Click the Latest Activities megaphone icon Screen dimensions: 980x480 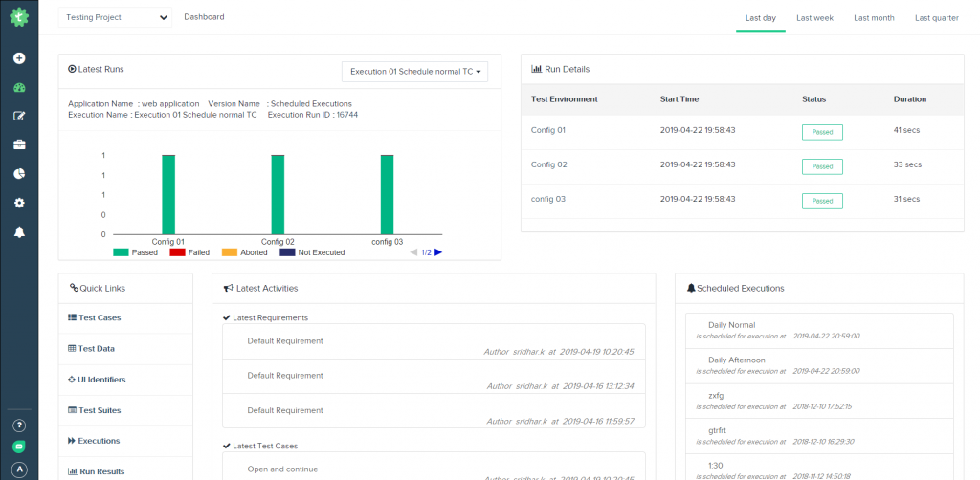228,289
